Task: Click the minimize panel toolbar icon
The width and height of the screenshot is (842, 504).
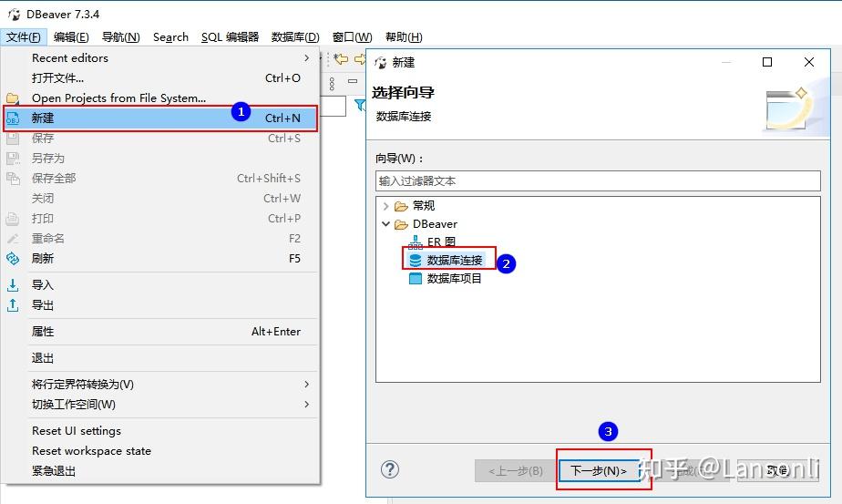Action: tap(353, 81)
